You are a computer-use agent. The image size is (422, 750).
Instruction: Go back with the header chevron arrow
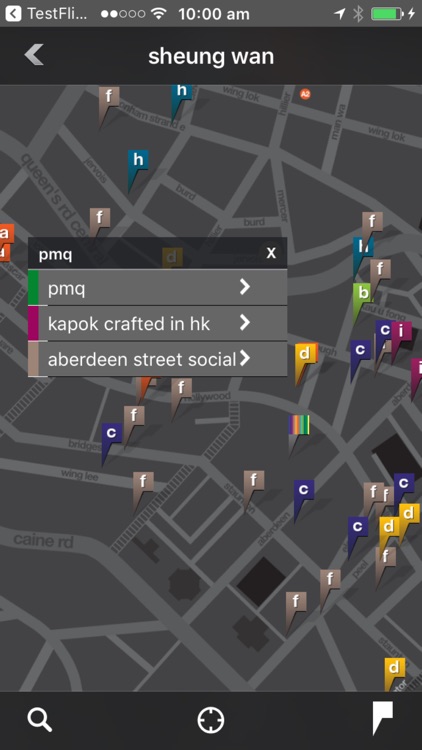[x=34, y=55]
